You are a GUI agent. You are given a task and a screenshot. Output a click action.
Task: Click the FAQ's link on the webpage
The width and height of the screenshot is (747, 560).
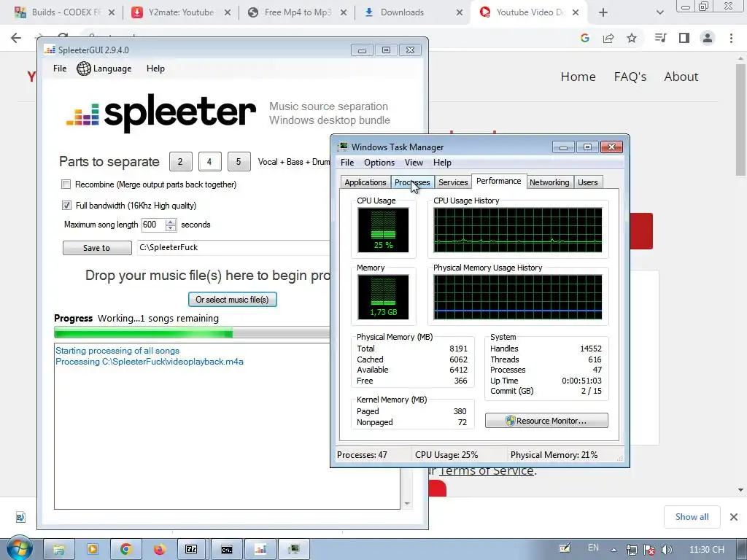(x=630, y=77)
